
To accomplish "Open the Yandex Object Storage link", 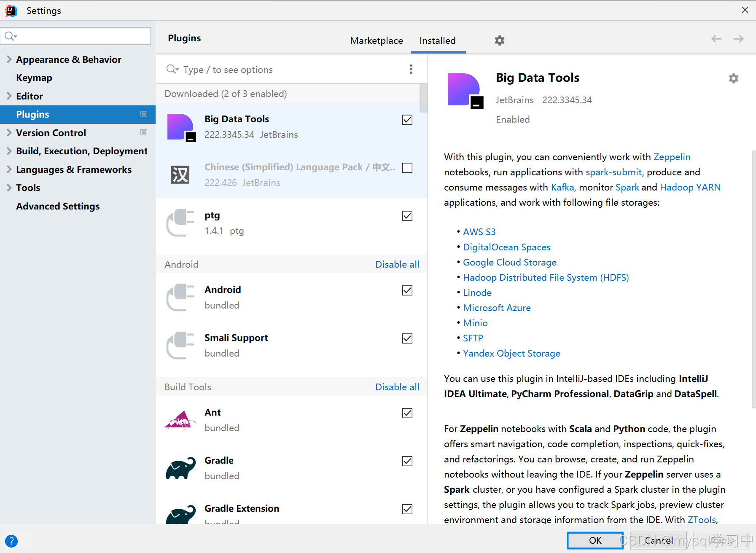I will click(511, 353).
